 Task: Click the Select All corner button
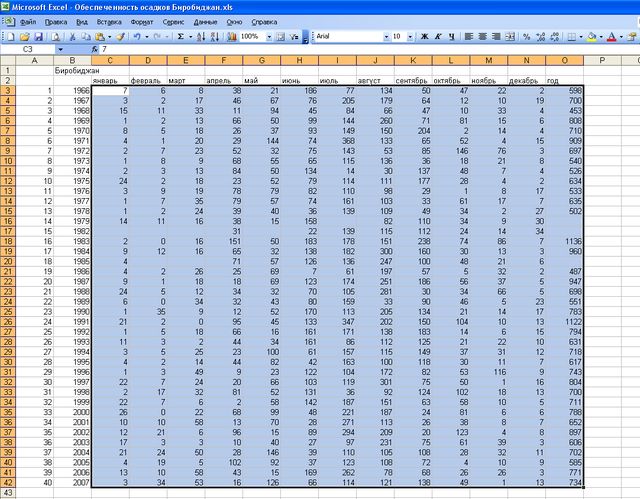8,60
